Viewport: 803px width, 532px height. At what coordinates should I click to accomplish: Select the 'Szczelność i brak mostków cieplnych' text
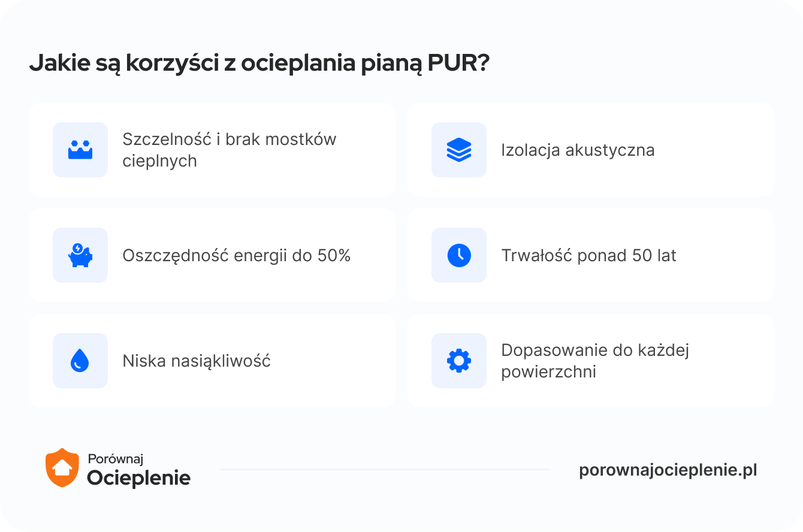[x=229, y=150]
